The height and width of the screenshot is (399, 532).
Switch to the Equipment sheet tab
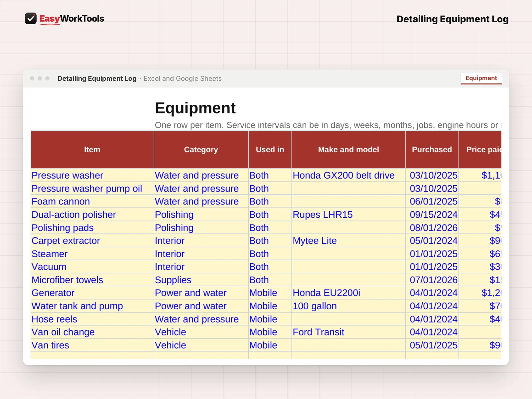[x=481, y=78]
